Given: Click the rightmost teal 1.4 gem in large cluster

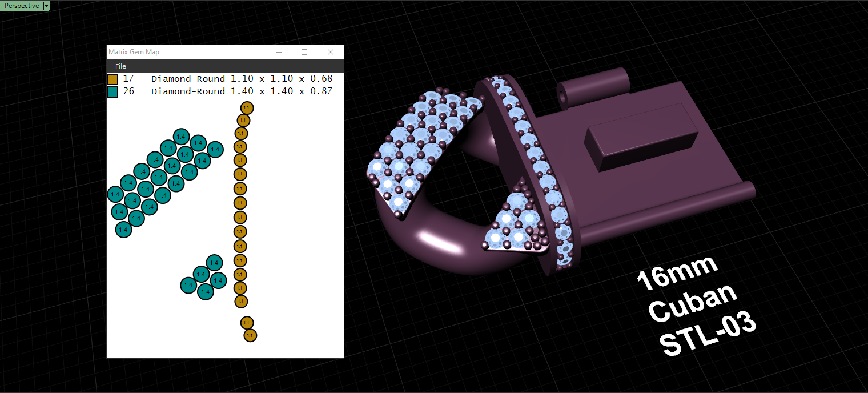Looking at the screenshot, I should point(215,150).
